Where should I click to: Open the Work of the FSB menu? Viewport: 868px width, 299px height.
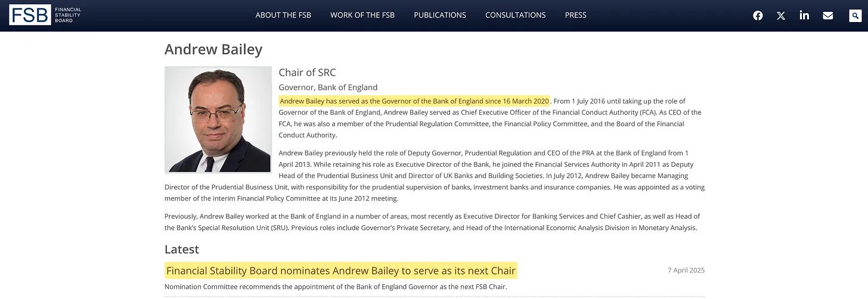coord(362,15)
